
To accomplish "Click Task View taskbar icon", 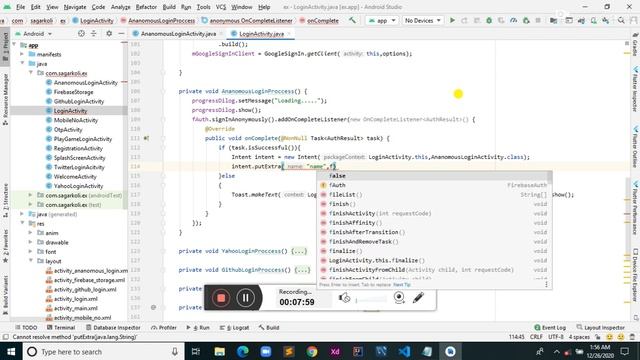I will (x=196, y=351).
